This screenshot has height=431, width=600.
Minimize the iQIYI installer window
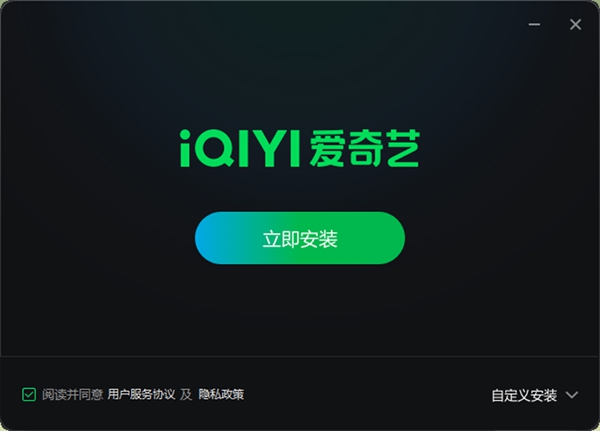[x=534, y=24]
